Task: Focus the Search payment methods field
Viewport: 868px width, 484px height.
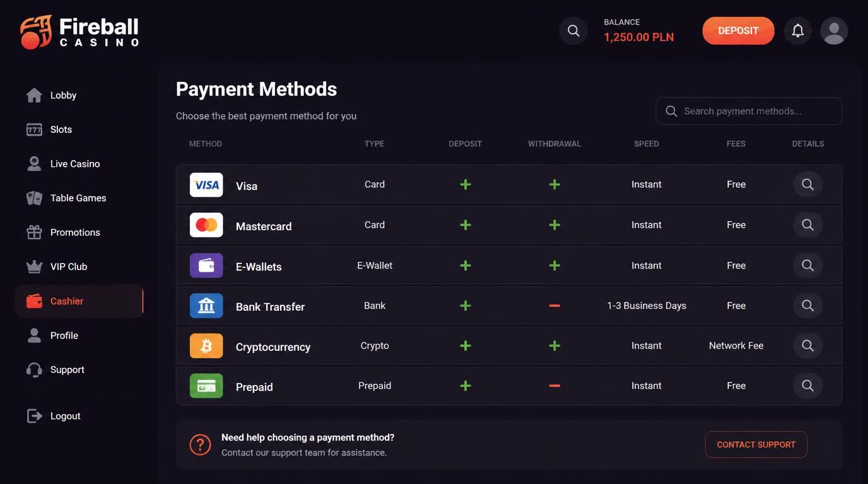Action: [749, 111]
